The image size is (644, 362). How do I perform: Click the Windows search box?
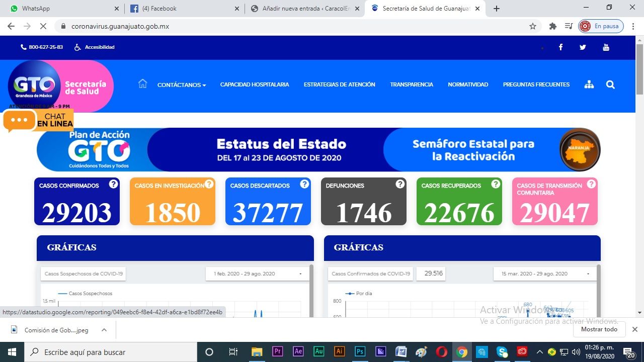[x=110, y=352]
